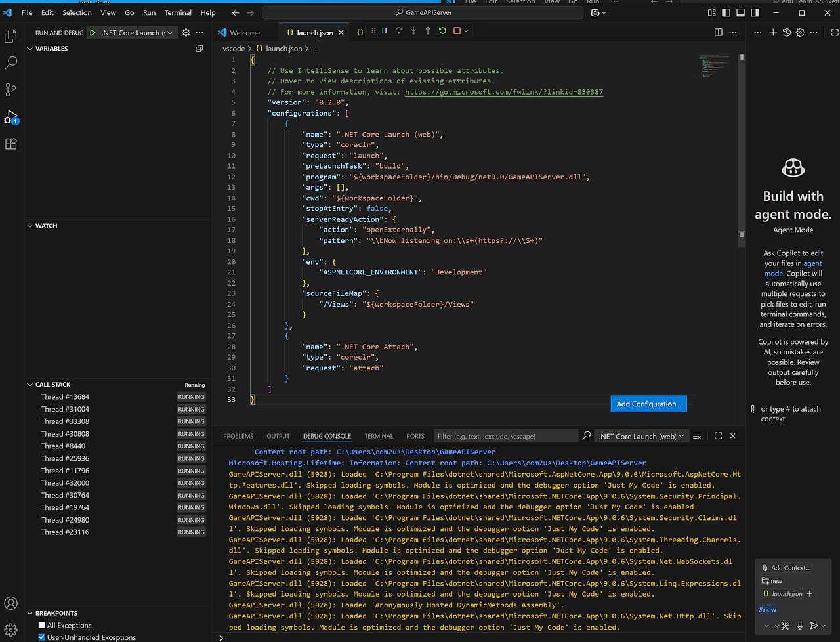Collapse the Variables section
This screenshot has height=642, width=840.
[30, 49]
